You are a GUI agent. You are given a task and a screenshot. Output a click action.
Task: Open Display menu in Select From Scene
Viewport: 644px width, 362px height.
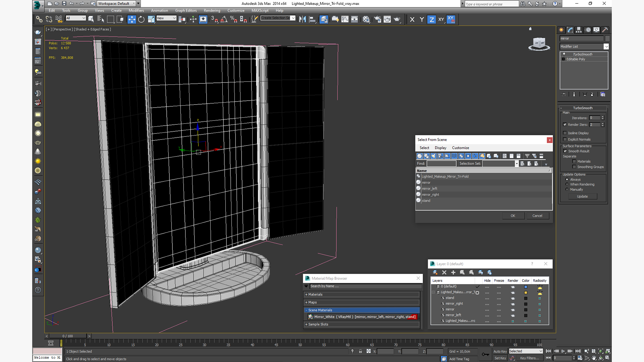click(x=440, y=148)
